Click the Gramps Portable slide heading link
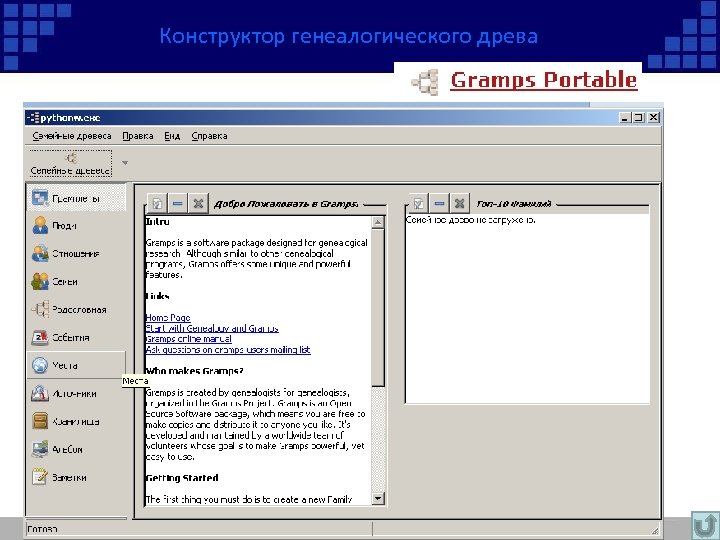 coord(544,80)
